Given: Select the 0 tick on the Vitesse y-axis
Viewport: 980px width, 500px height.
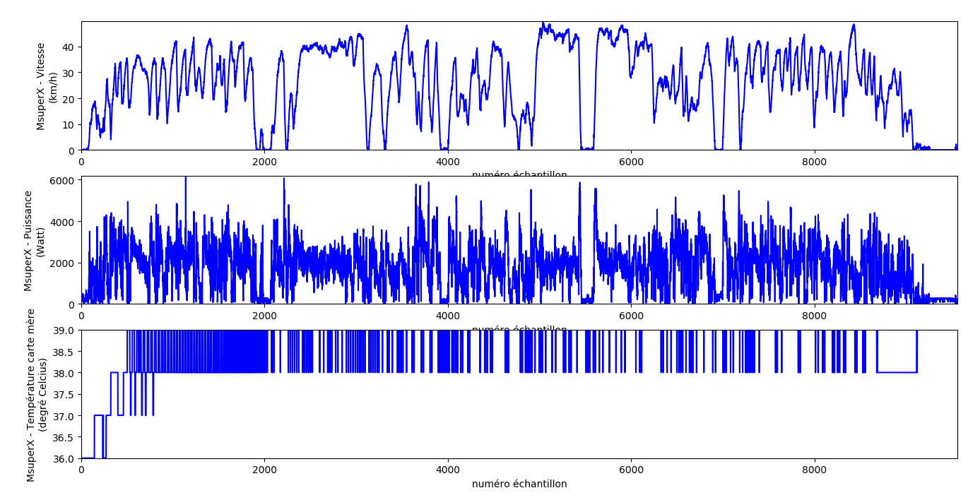Looking at the screenshot, I should (x=73, y=151).
